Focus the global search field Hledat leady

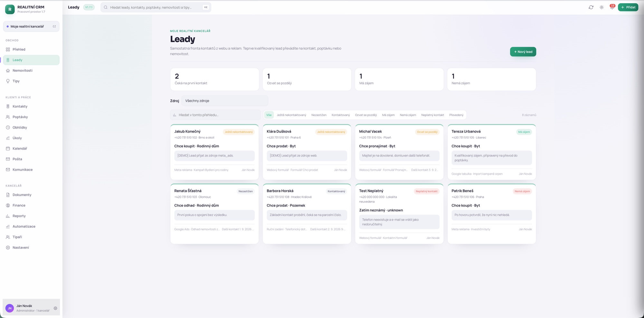(x=156, y=7)
